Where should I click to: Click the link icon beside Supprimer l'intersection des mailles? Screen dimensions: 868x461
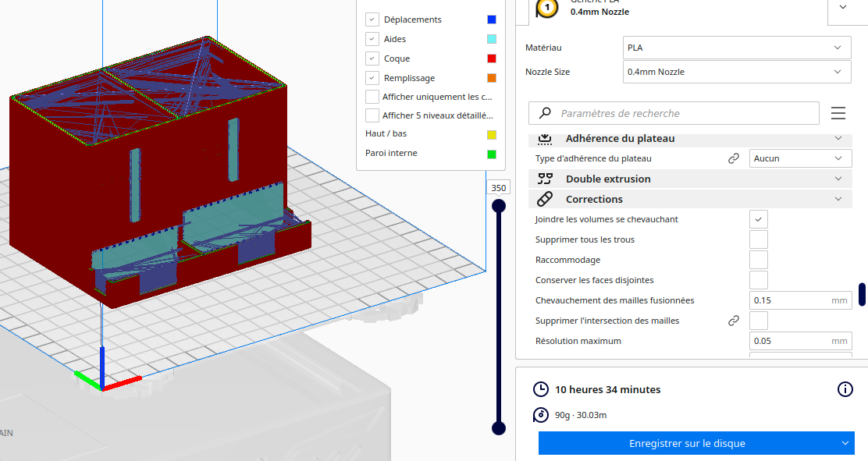(734, 321)
